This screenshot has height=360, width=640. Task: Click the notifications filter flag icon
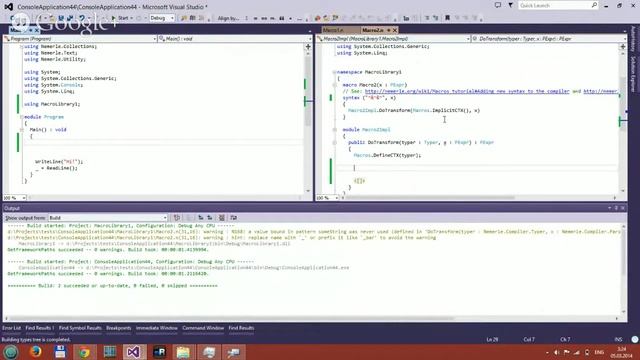[x=510, y=5]
